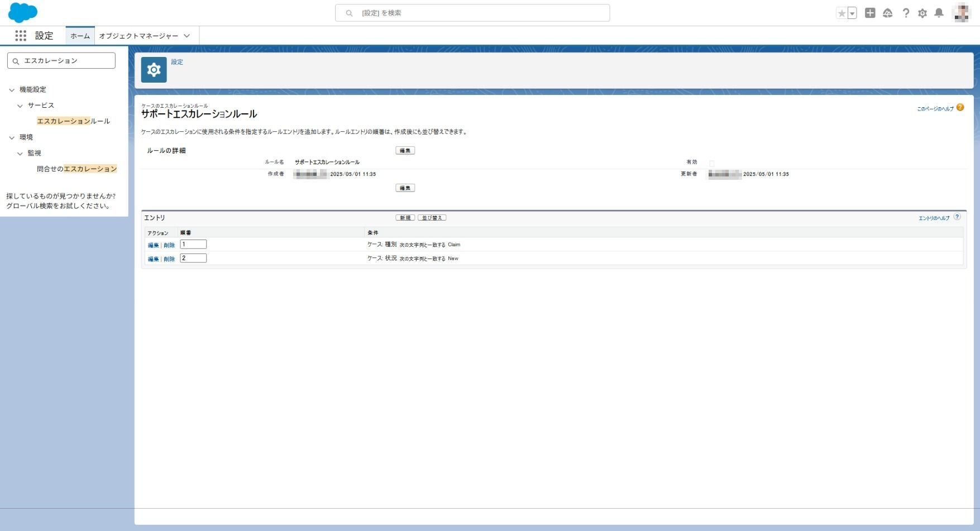Viewport: 980px width, 531px height.
Task: Switch to the ホーム tab
Action: pos(80,36)
